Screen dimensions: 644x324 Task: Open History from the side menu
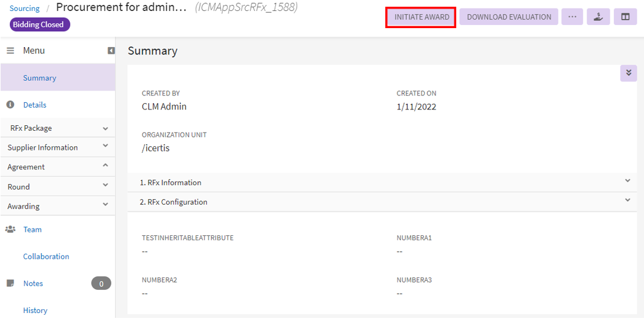point(35,311)
